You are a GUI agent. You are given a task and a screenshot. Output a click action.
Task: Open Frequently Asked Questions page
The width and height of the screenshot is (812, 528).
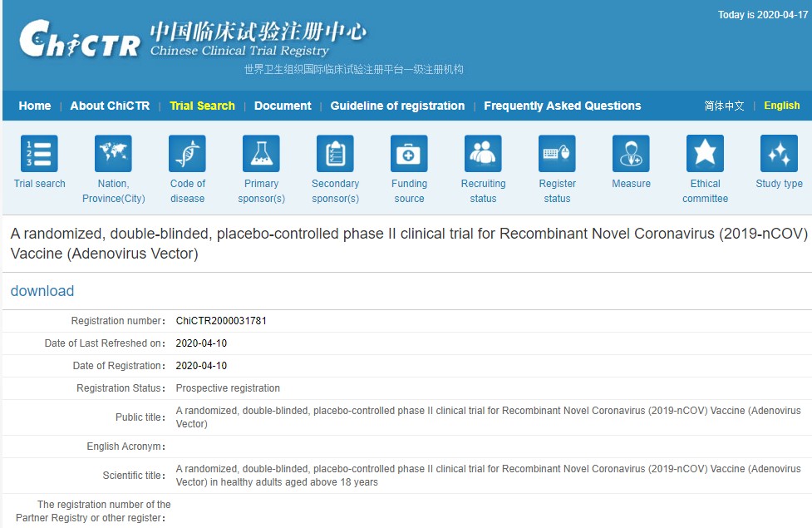pyautogui.click(x=562, y=106)
